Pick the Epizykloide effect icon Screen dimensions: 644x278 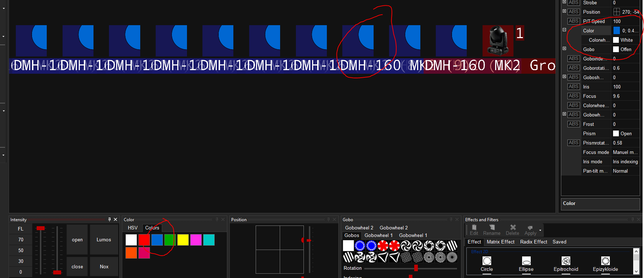click(x=605, y=261)
